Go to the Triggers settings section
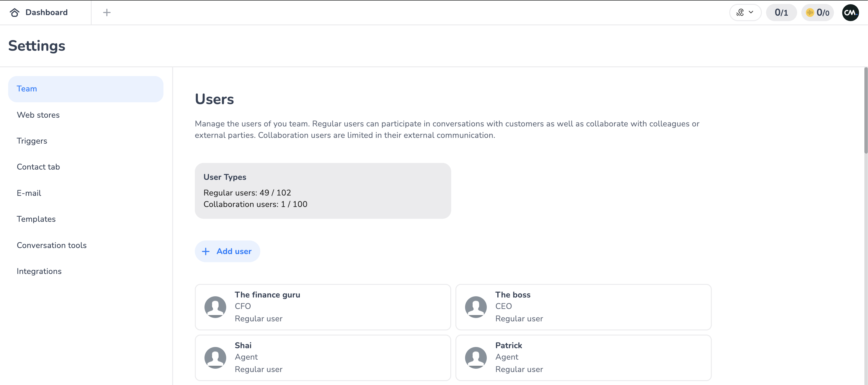This screenshot has height=385, width=868. [x=32, y=141]
